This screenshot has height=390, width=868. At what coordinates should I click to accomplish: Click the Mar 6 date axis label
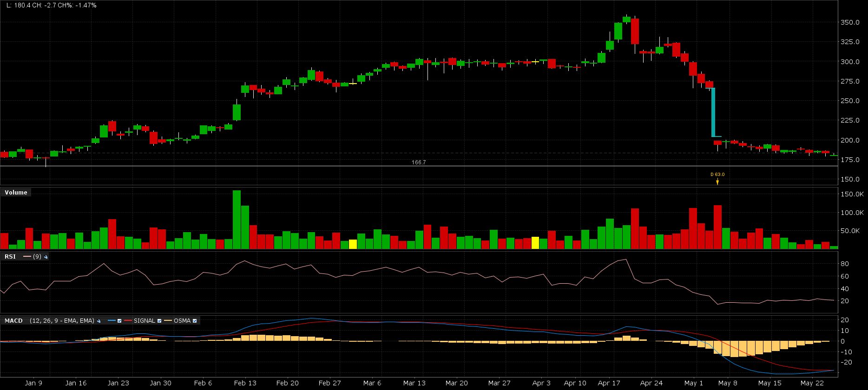coord(372,383)
